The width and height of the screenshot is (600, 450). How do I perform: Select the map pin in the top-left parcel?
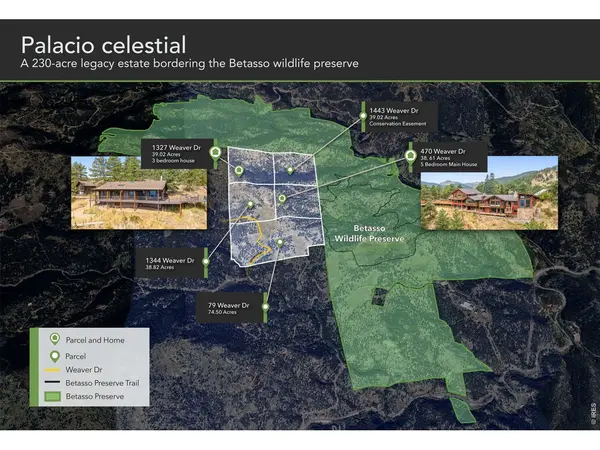tap(239, 171)
